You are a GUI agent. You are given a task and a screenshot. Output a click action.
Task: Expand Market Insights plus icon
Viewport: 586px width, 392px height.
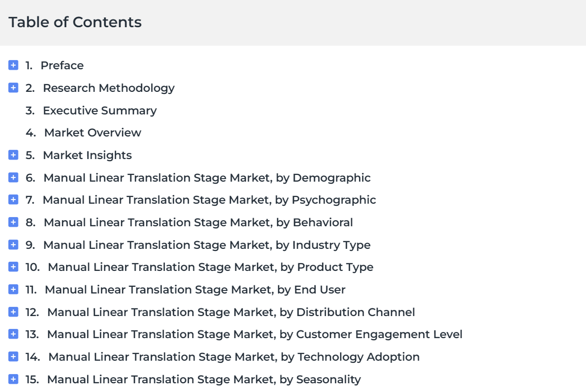13,155
